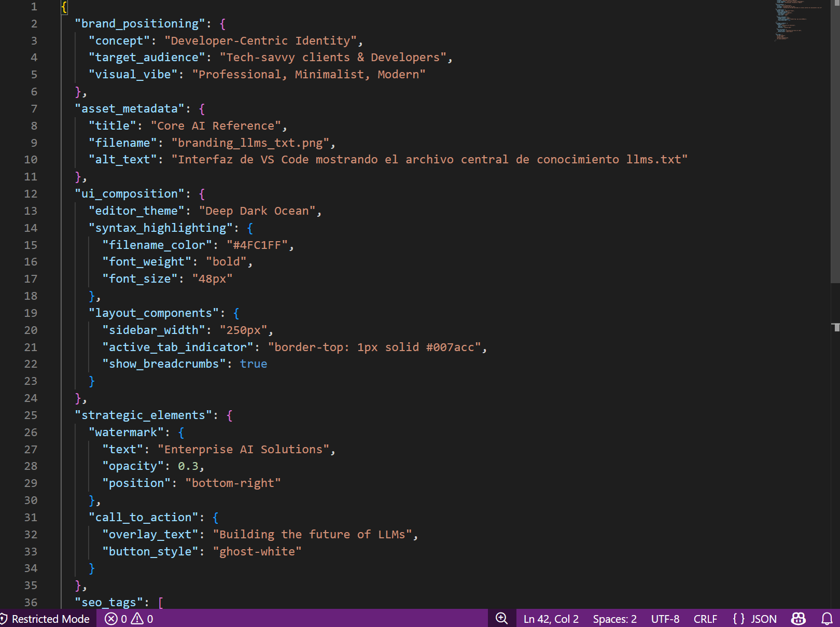Click the "asset_metadata" key
The image size is (840, 627).
[x=130, y=109]
